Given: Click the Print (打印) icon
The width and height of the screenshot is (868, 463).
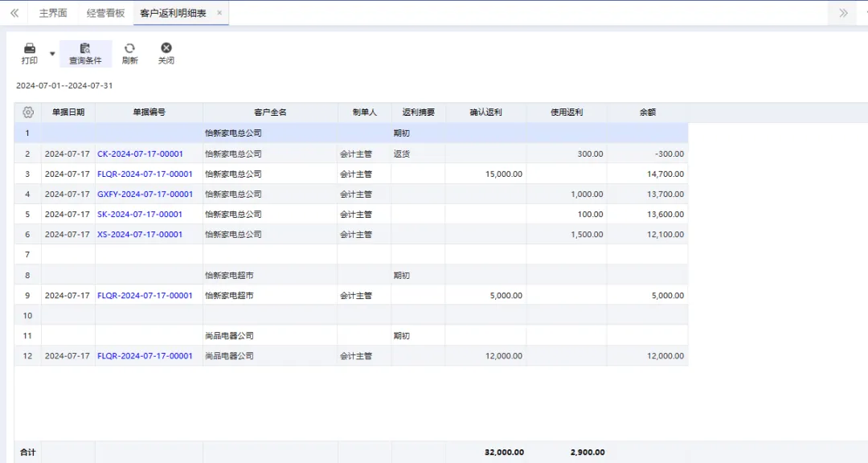Looking at the screenshot, I should tap(30, 49).
